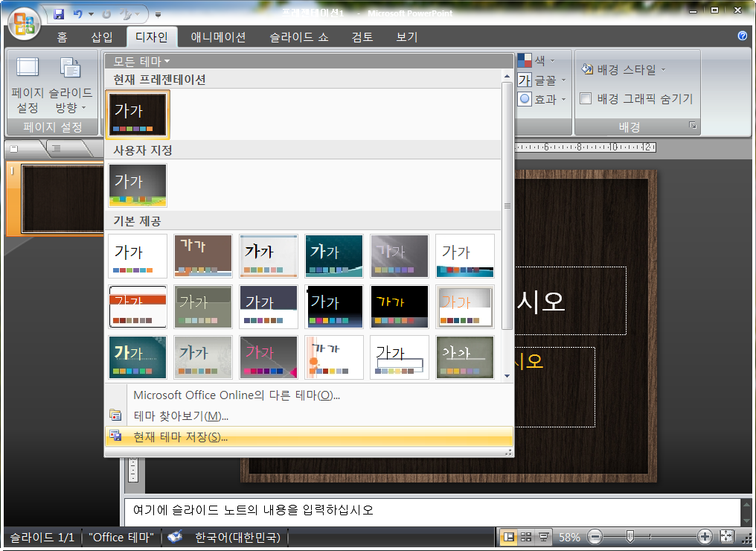
Task: Apply the gray light-rays theme thumbnail
Action: coord(400,256)
